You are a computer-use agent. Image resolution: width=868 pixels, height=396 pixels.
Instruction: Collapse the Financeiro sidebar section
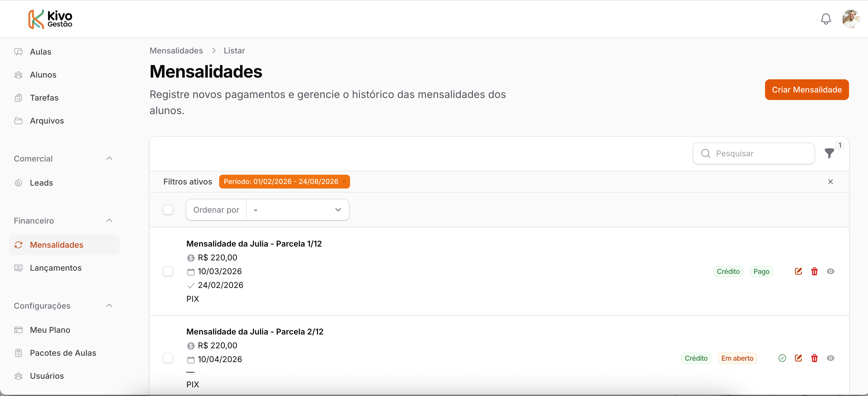109,221
